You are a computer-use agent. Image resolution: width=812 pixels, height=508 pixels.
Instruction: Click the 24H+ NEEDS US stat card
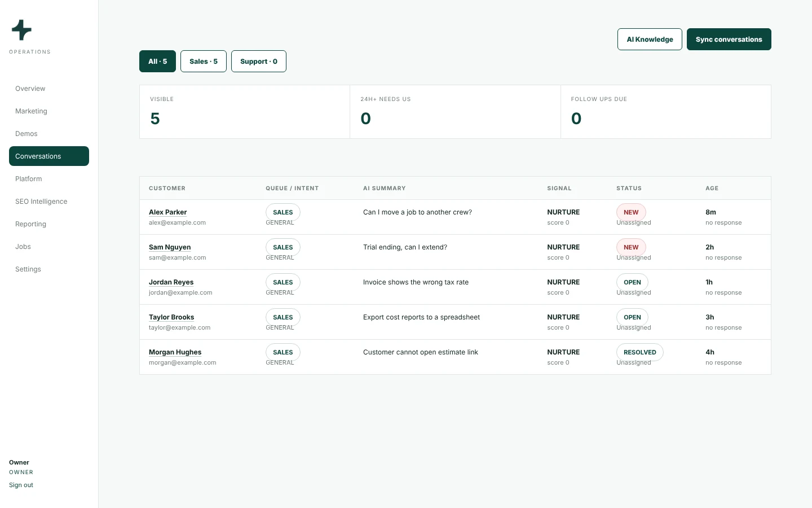click(455, 112)
